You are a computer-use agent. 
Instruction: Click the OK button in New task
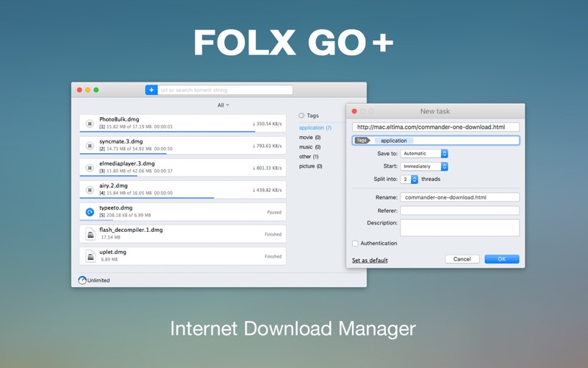[502, 259]
